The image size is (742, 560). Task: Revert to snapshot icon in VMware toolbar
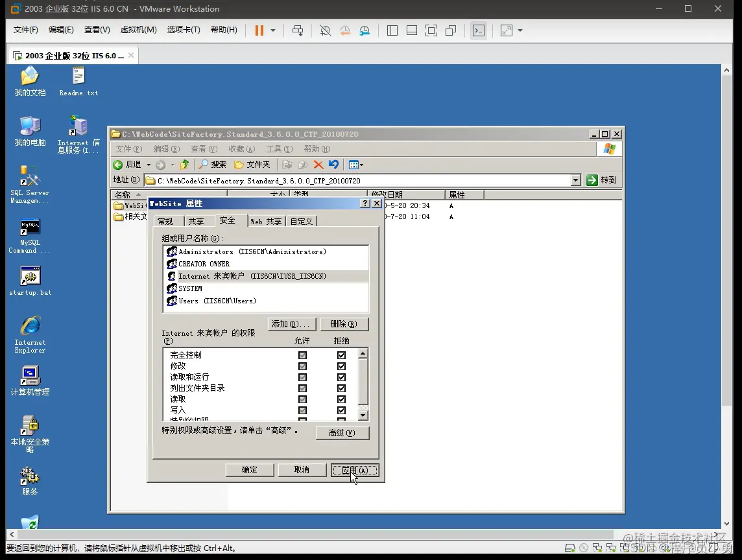click(x=345, y=30)
